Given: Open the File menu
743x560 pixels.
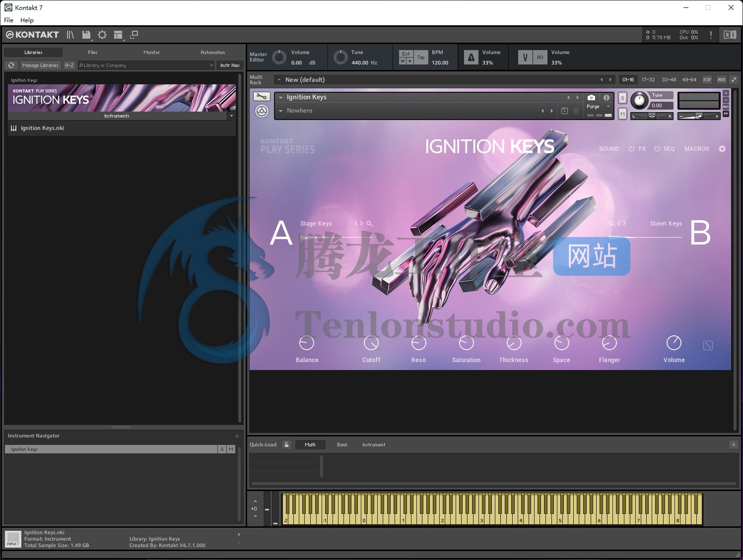Looking at the screenshot, I should [x=8, y=20].
